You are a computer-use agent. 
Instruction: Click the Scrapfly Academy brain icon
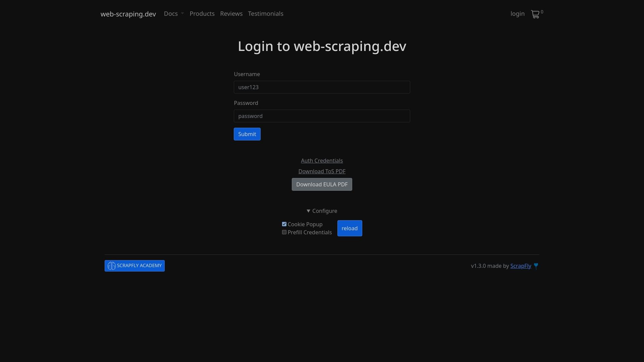[112, 265]
